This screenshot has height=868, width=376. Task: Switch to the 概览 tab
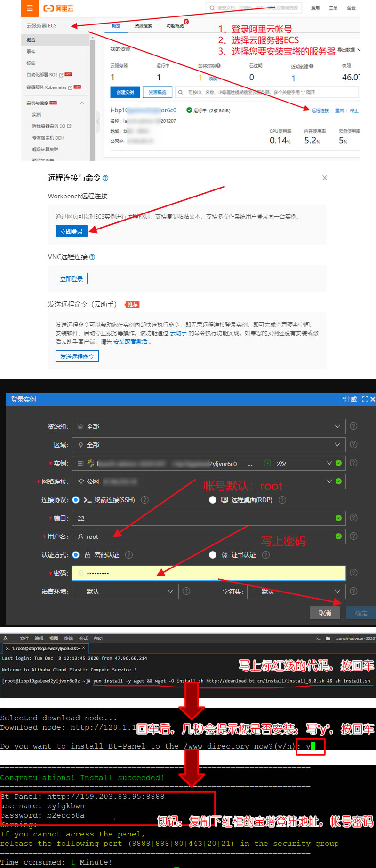click(x=116, y=26)
